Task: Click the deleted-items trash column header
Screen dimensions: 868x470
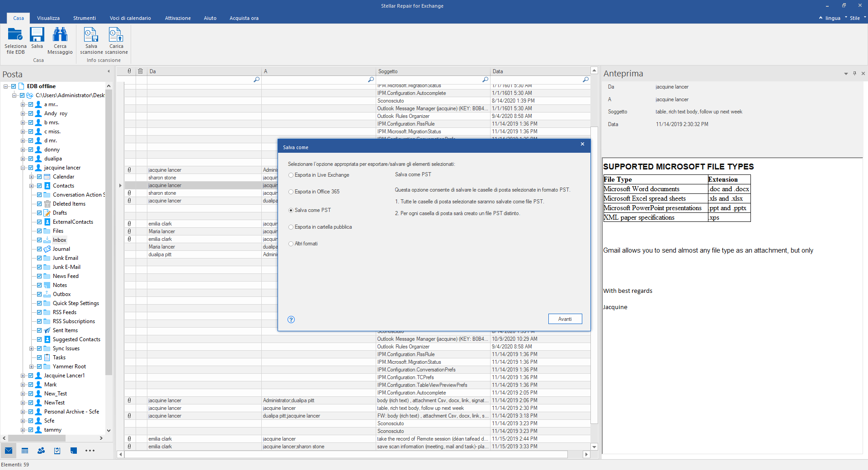Action: pos(141,71)
